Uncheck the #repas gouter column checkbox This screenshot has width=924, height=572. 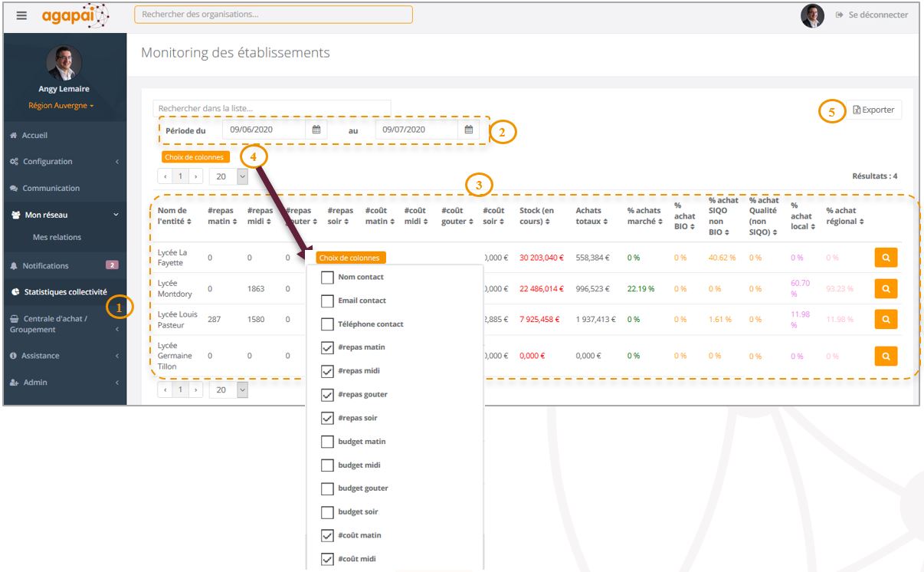(x=327, y=395)
